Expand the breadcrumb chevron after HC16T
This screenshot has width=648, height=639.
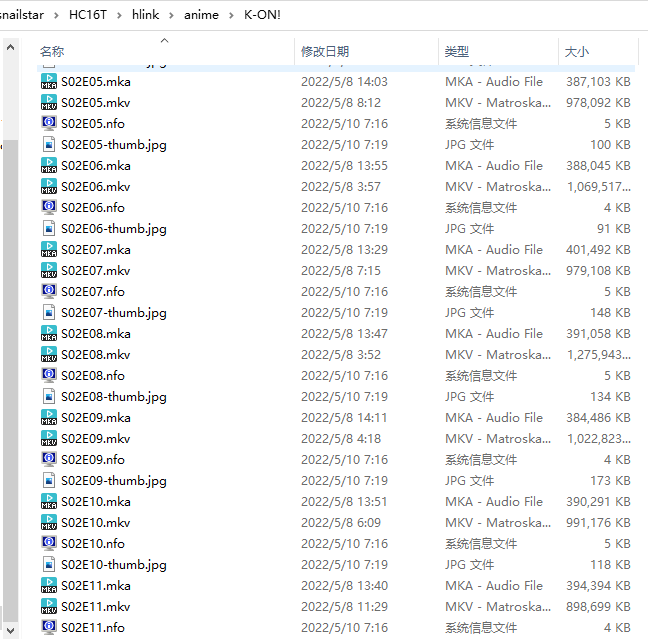119,15
